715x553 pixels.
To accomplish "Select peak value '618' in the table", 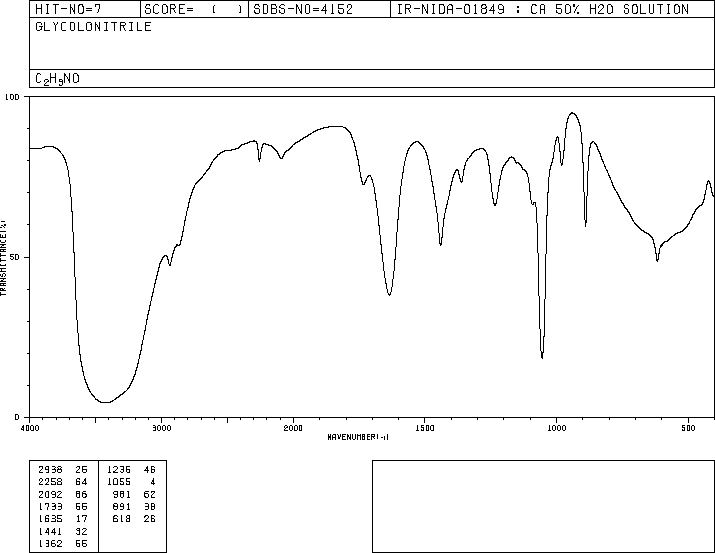I will (x=122, y=519).
